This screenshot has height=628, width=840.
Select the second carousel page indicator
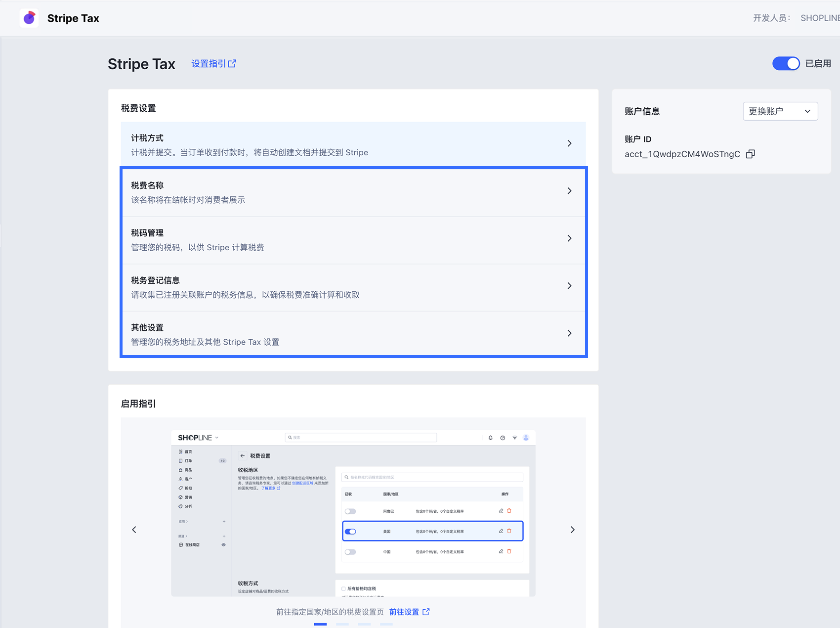(342, 624)
